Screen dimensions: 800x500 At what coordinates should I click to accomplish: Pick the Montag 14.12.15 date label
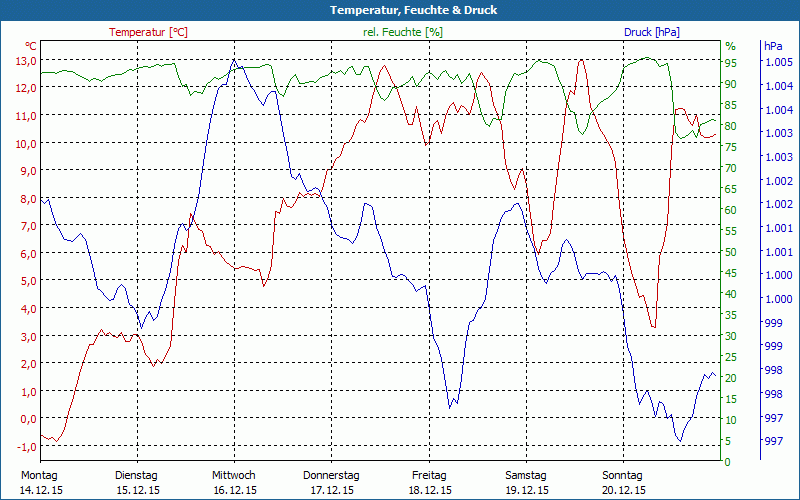(x=39, y=482)
